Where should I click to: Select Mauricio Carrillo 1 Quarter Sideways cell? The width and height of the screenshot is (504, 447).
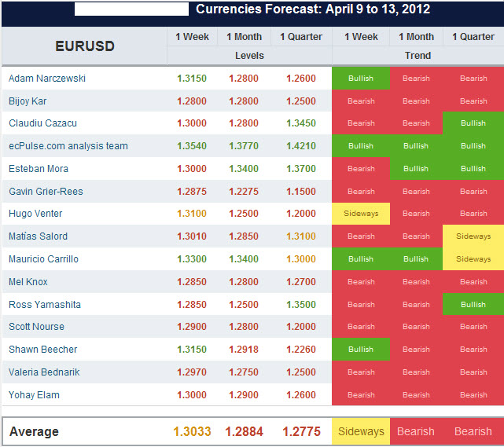click(x=473, y=259)
